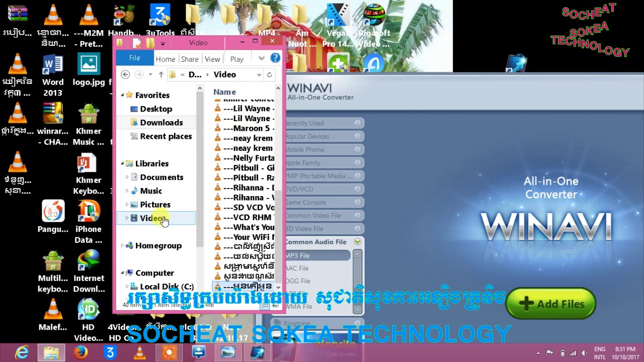Collapse the Common Audio File category in WinAVI
Viewport: 644px width, 362px height.
(x=357, y=242)
